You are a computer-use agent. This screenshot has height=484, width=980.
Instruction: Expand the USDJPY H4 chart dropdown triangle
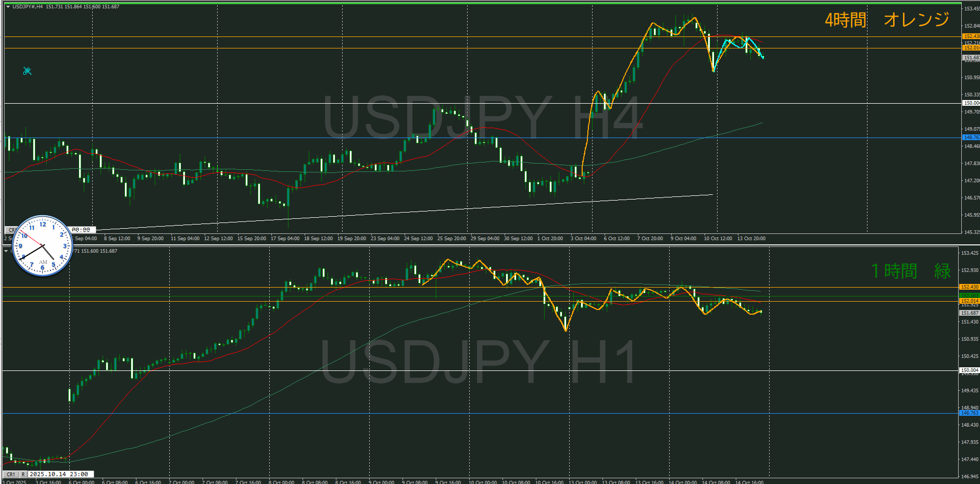pos(8,7)
